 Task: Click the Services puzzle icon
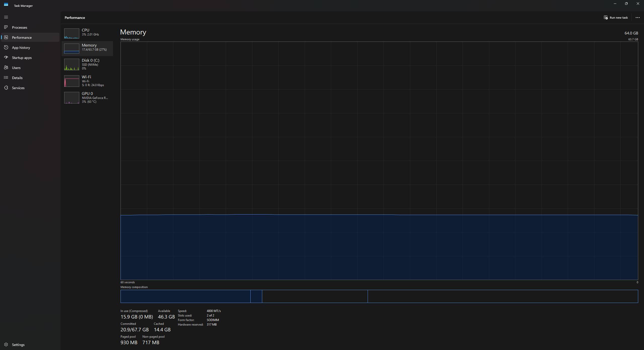6,88
